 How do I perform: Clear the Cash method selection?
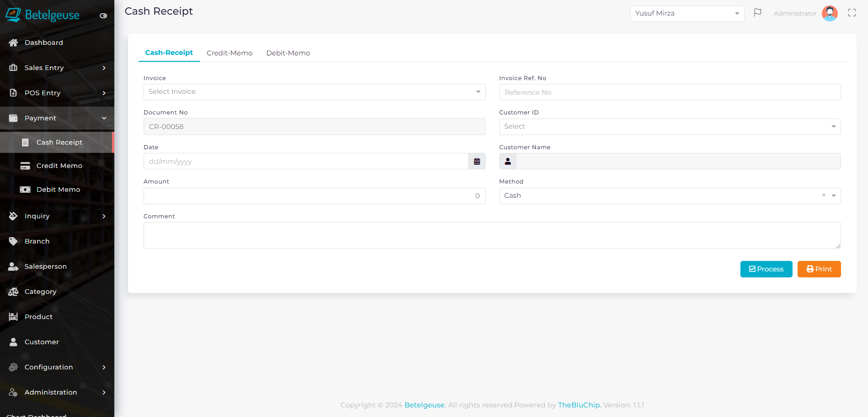824,195
